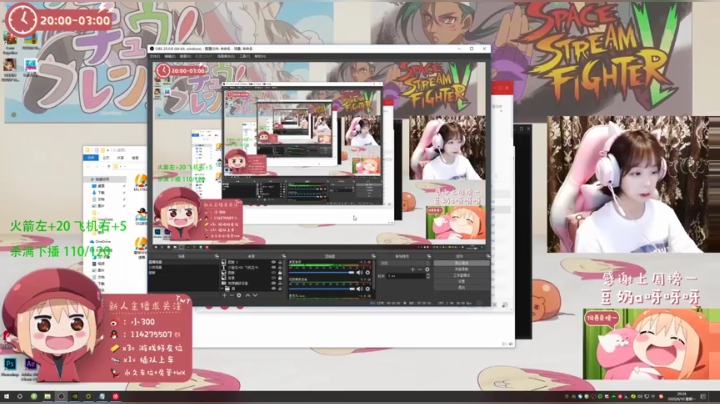This screenshot has height=404, width=720.
Task: Enable Studio Mode in Controls
Action: 461,275
